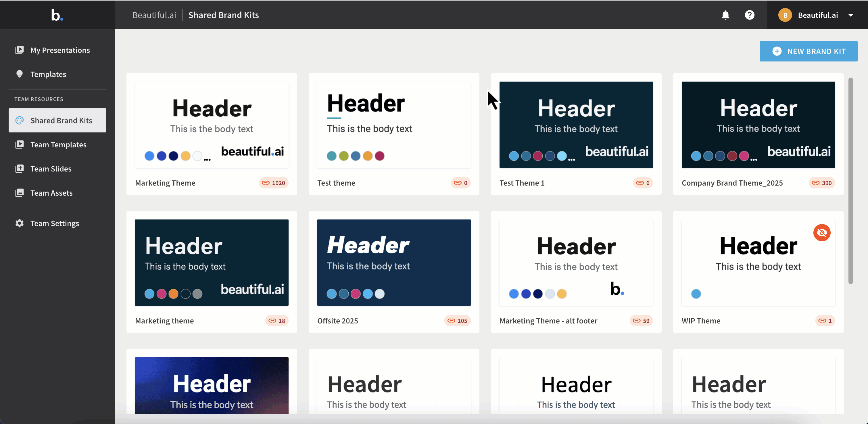The width and height of the screenshot is (868, 424).
Task: Click the Test Theme 1 link badge 6
Action: (x=643, y=183)
